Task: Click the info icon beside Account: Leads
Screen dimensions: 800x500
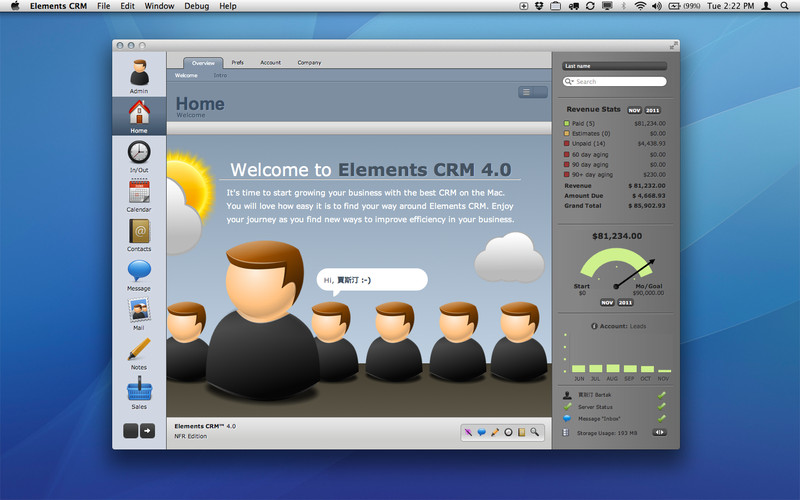Action: coord(594,326)
